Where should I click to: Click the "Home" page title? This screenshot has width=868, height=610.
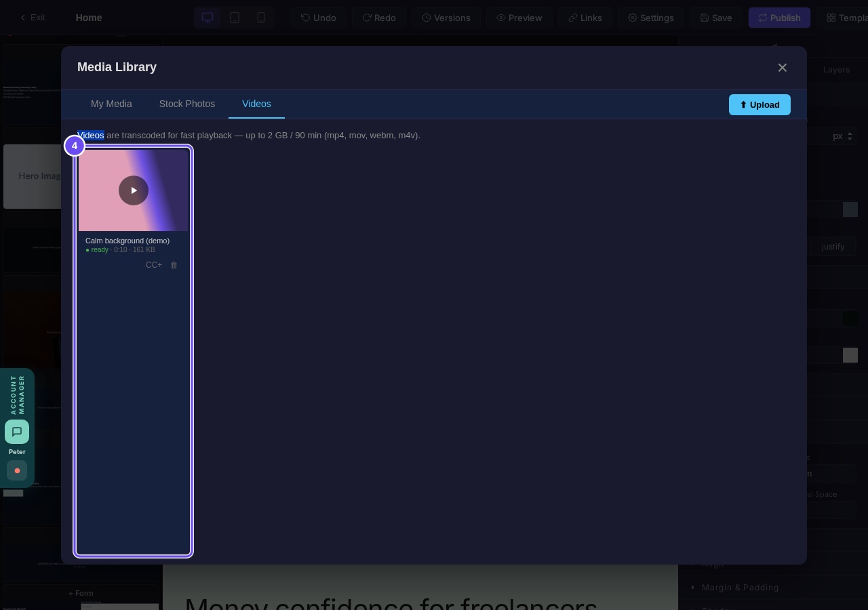[89, 18]
